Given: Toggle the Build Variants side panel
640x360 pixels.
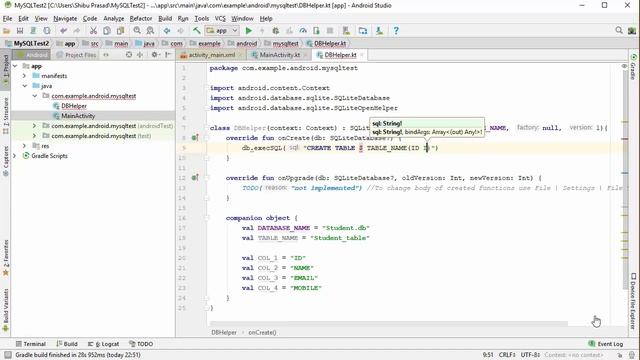Looking at the screenshot, I should [x=5, y=310].
